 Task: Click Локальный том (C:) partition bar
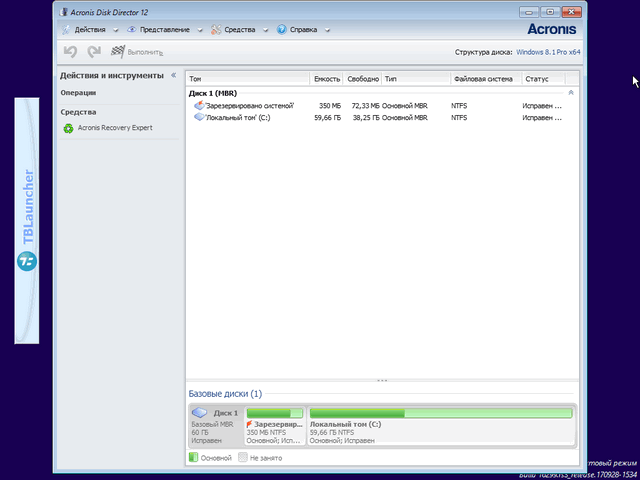coord(441,424)
